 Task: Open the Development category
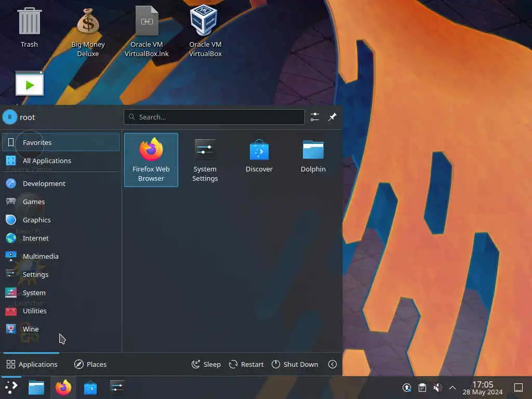coord(61,183)
